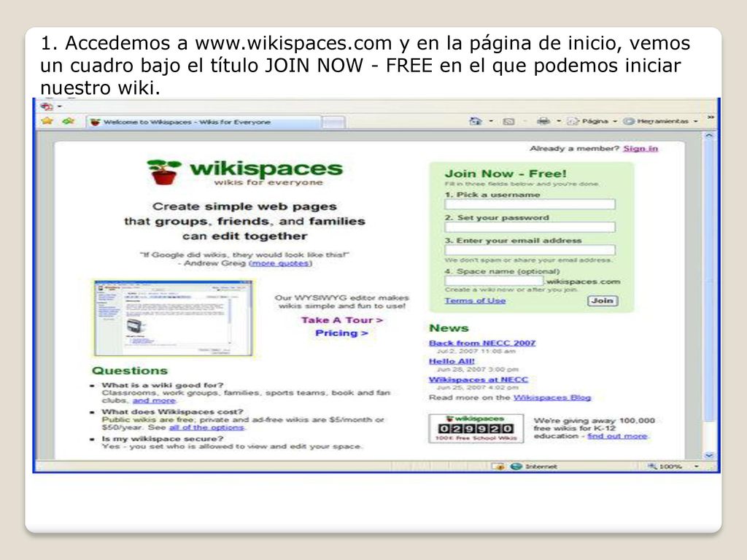The height and width of the screenshot is (560, 747).
Task: Click the 'Join Now - Free!' heading
Action: (x=506, y=174)
